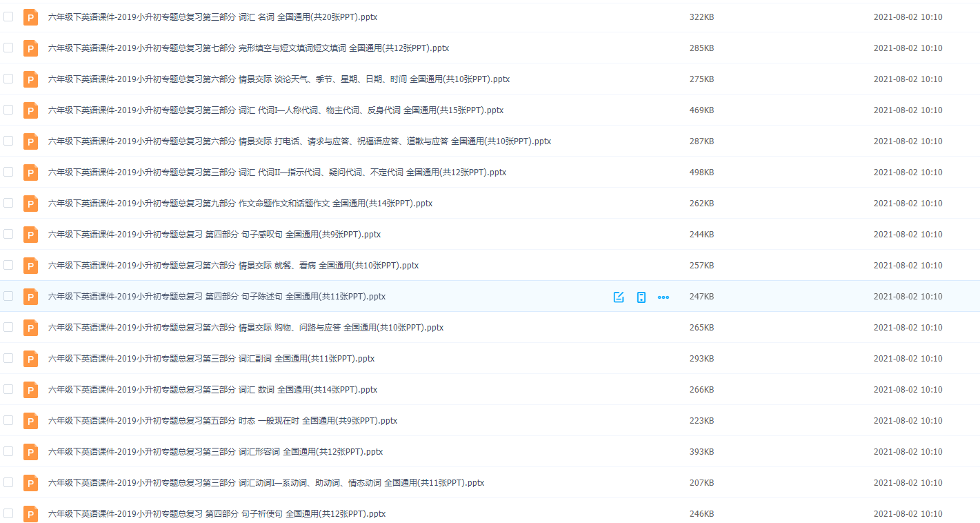Click the PPT icon of the 句子祈使句 file
The width and height of the screenshot is (980, 523).
(30, 514)
